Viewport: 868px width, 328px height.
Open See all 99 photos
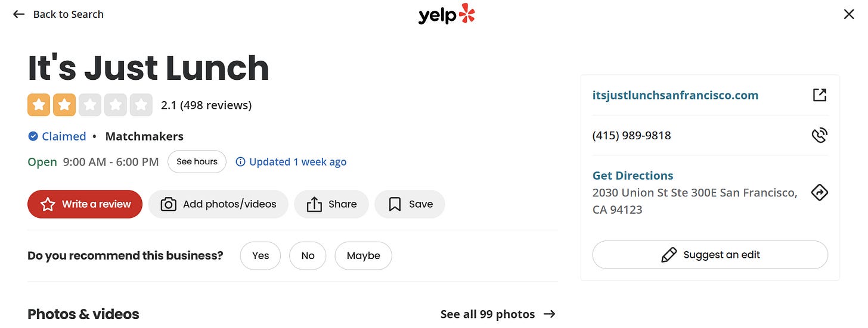tap(497, 314)
